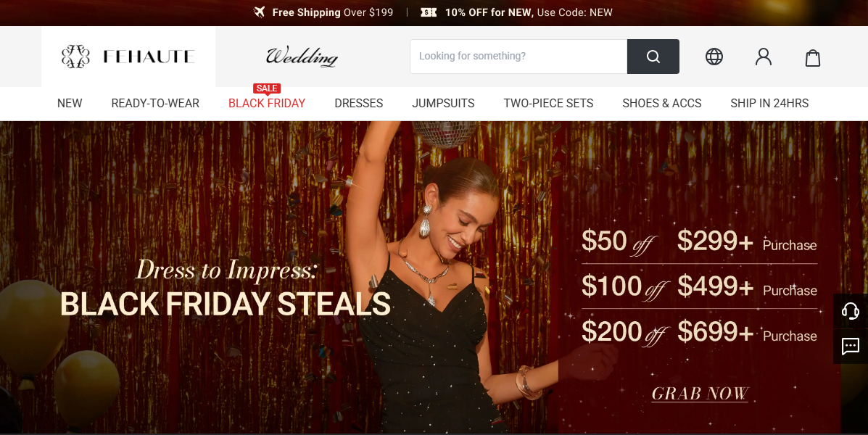
Task: Open the shopping bag cart
Action: tap(813, 57)
